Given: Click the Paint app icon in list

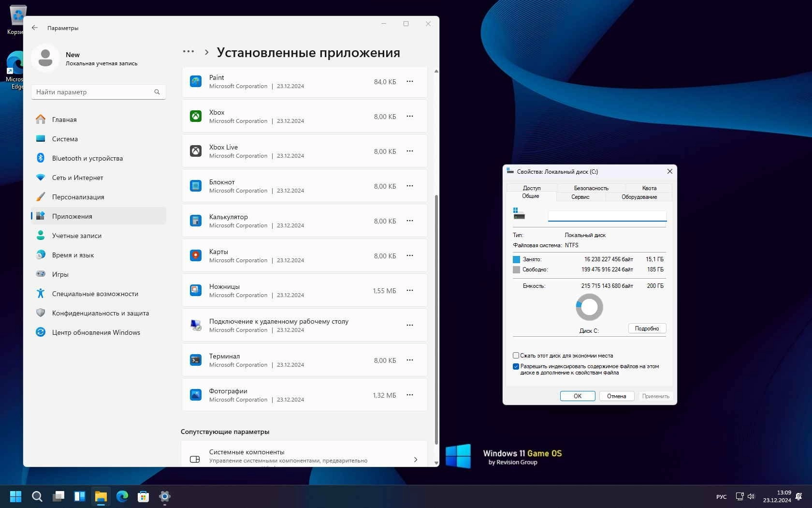Looking at the screenshot, I should (195, 81).
